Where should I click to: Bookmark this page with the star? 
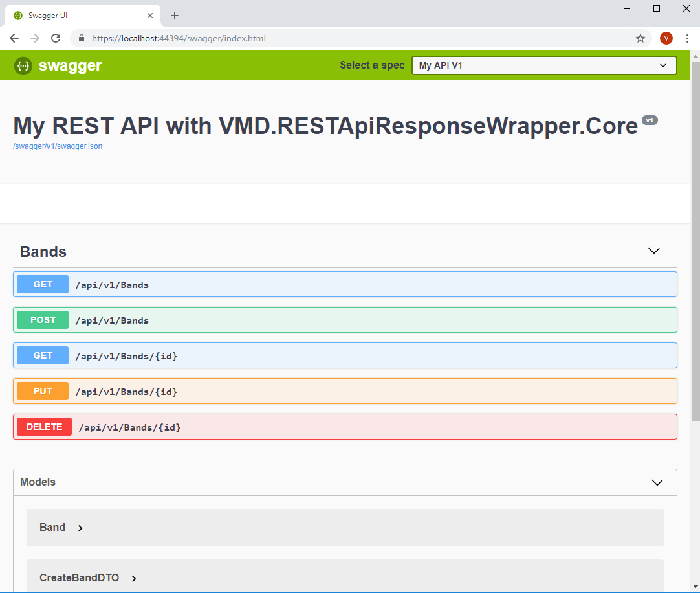pos(640,38)
